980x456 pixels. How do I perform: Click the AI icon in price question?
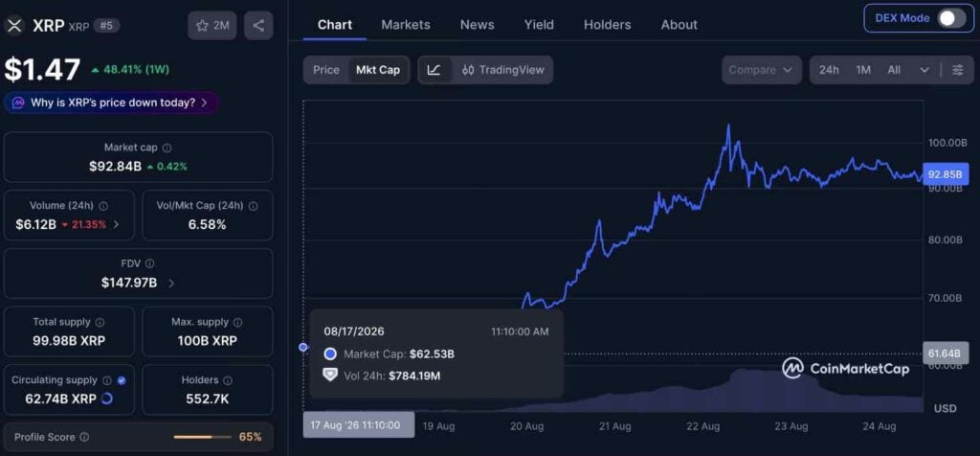pyautogui.click(x=18, y=103)
